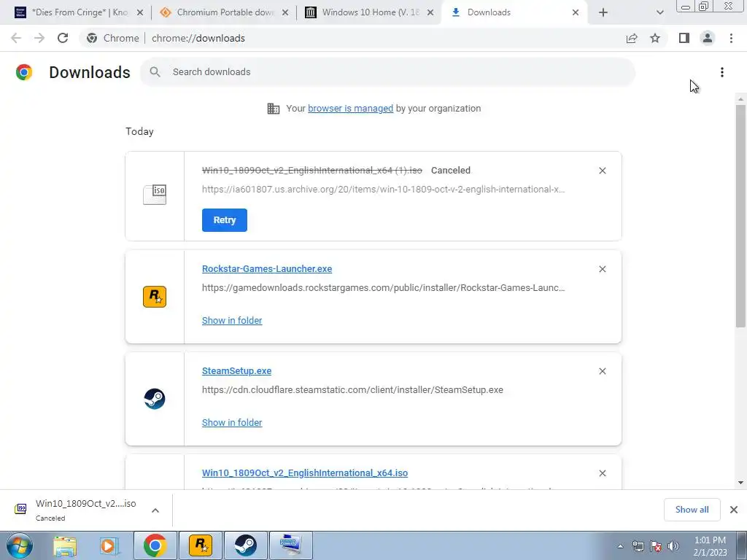
Task: Remove Win10_1809Oct_v2 x64.iso entry from list
Action: pos(602,473)
